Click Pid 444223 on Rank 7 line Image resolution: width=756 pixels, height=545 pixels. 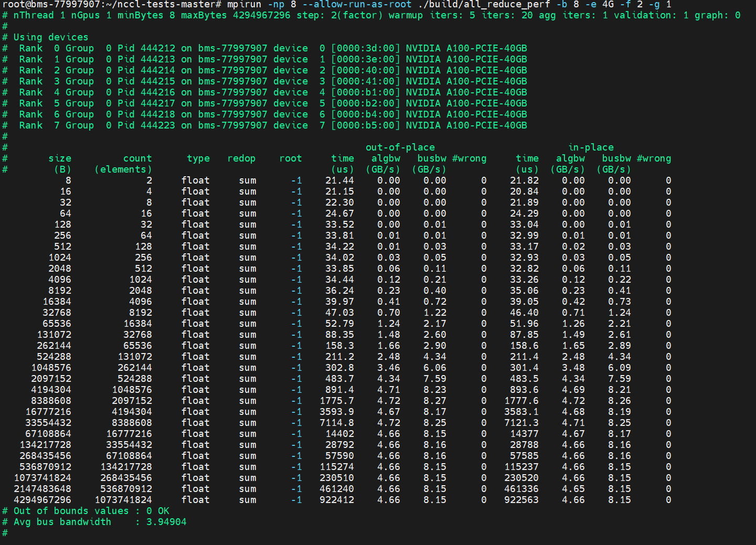(x=146, y=125)
